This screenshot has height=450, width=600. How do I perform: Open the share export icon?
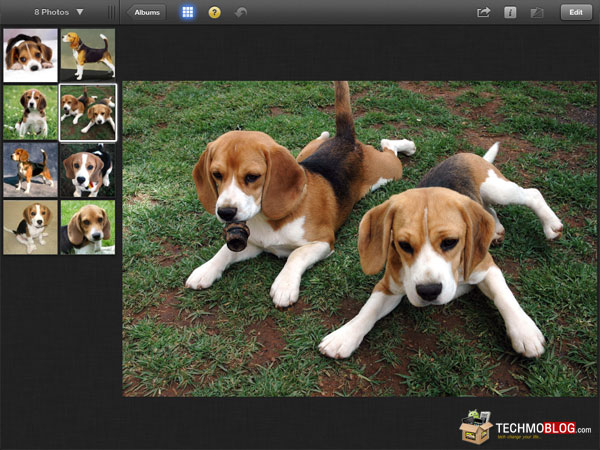point(483,12)
